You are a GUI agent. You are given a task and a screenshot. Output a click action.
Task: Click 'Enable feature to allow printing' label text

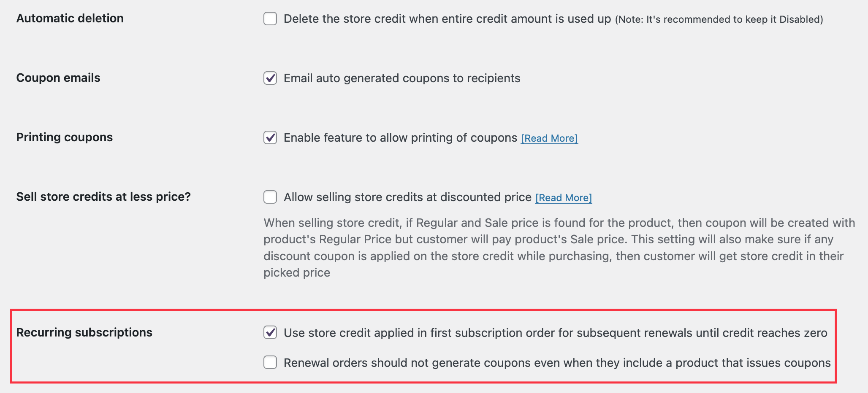pos(400,138)
